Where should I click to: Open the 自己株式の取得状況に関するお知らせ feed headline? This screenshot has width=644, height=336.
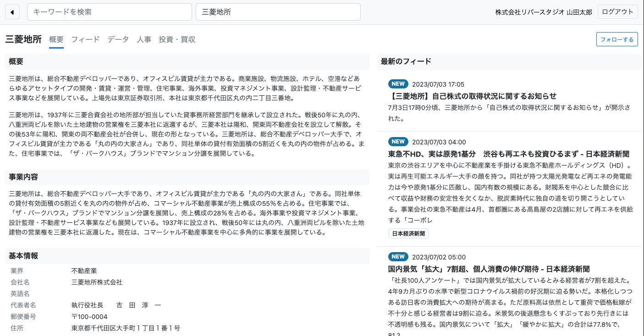[472, 96]
